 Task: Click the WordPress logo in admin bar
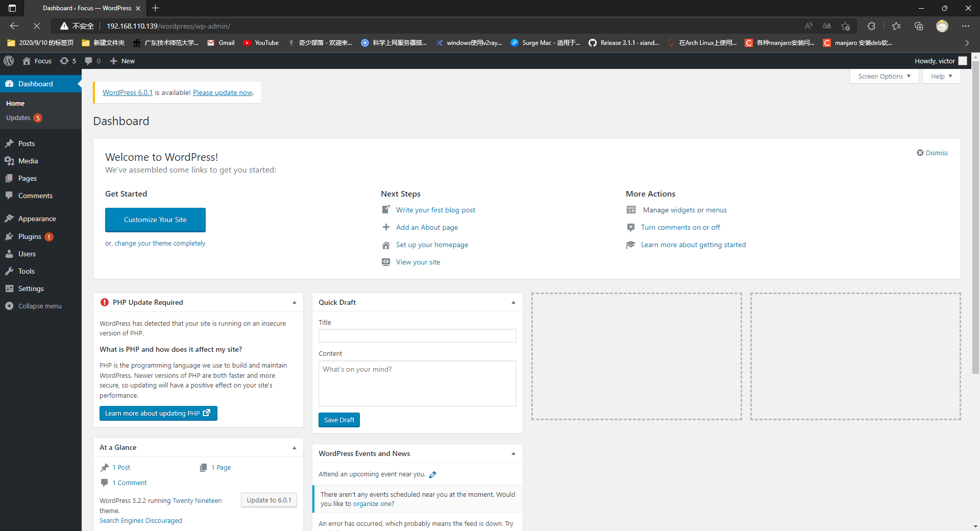pos(9,61)
